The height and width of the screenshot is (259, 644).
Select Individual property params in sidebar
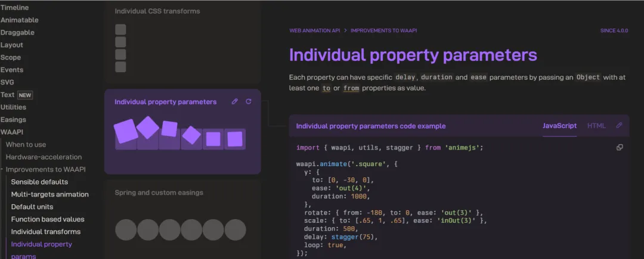pyautogui.click(x=42, y=250)
